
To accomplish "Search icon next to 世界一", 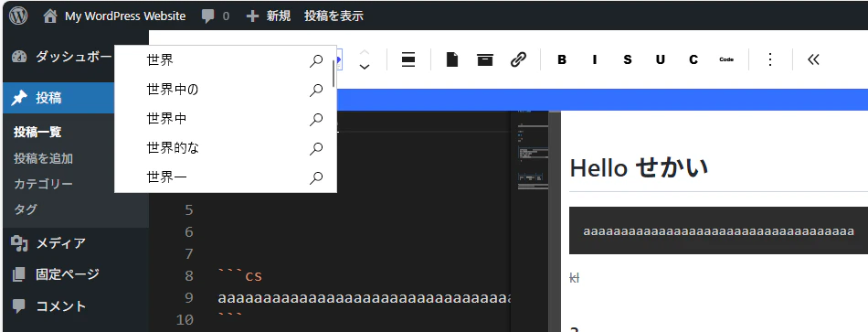I will click(x=316, y=178).
